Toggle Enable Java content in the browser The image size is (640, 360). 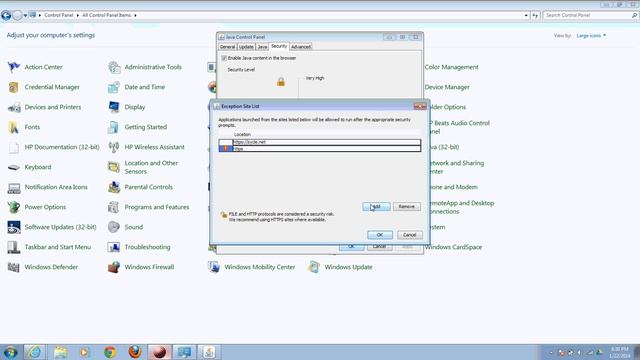point(224,58)
